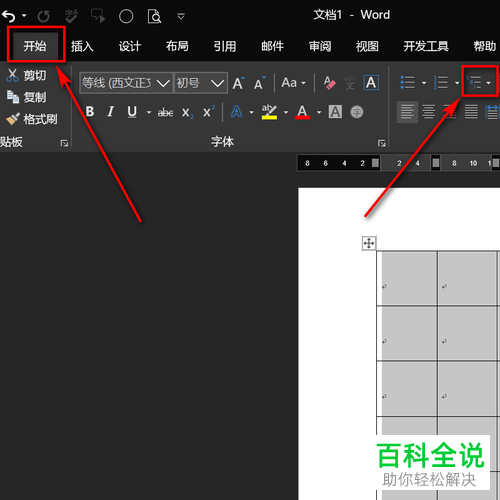Click the Decrease Font Size icon

click(x=260, y=83)
